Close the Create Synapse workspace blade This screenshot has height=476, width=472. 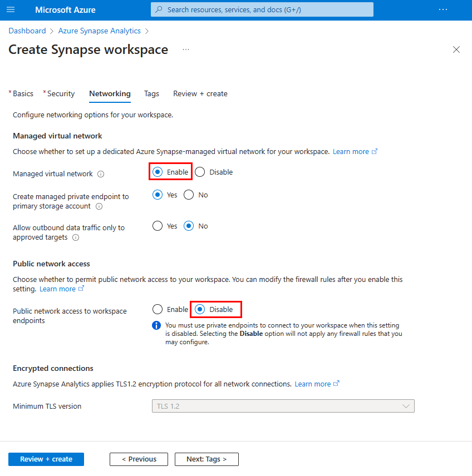point(456,49)
